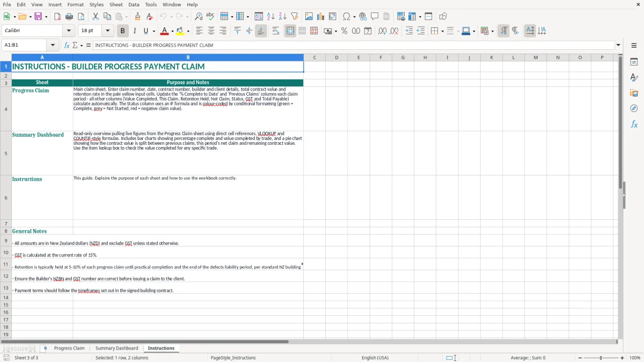Open the Styles menu
Screen dimensions: 644x362
[x=97, y=4]
